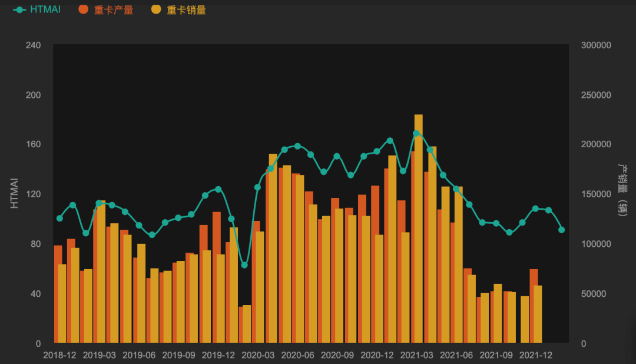Click the 2020-12 x-axis label
The width and height of the screenshot is (636, 364).
377,355
